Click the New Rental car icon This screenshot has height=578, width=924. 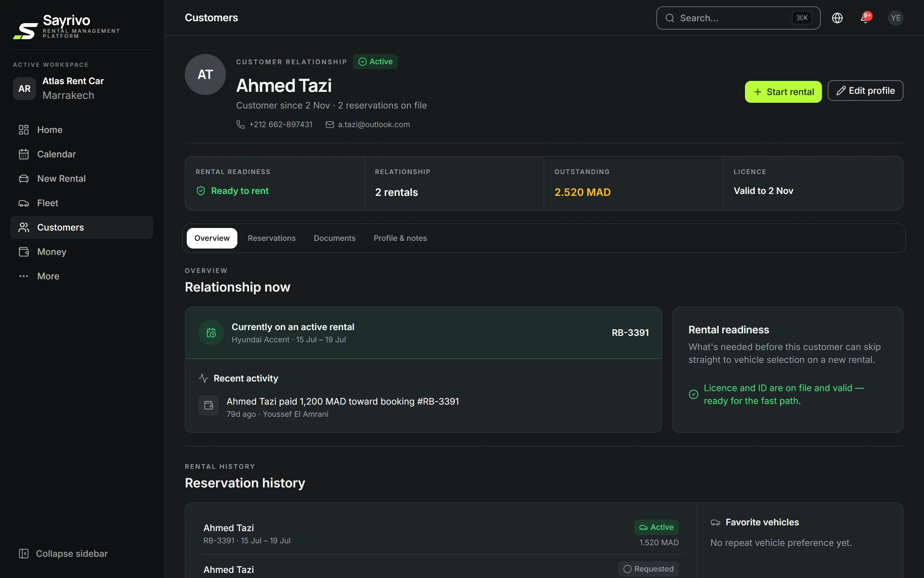point(24,179)
